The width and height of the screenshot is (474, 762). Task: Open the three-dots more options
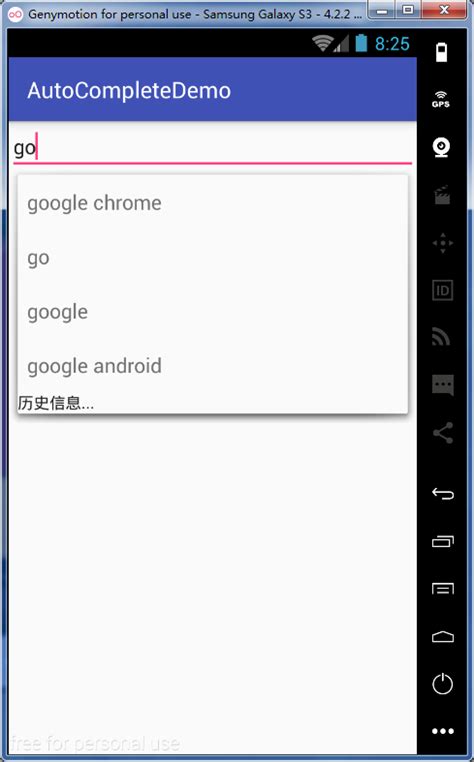point(442,731)
